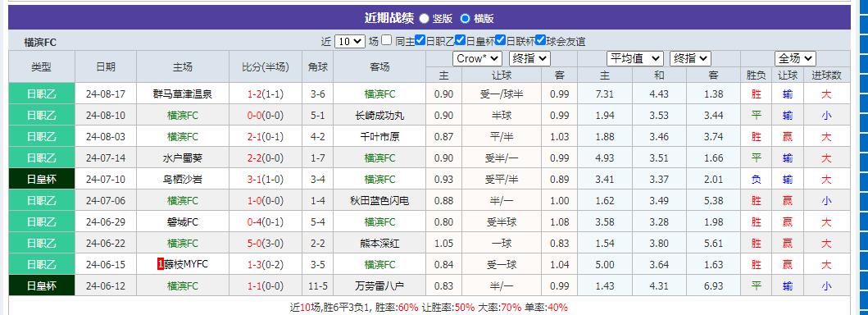Open the Crow* company dropdown

click(x=477, y=58)
